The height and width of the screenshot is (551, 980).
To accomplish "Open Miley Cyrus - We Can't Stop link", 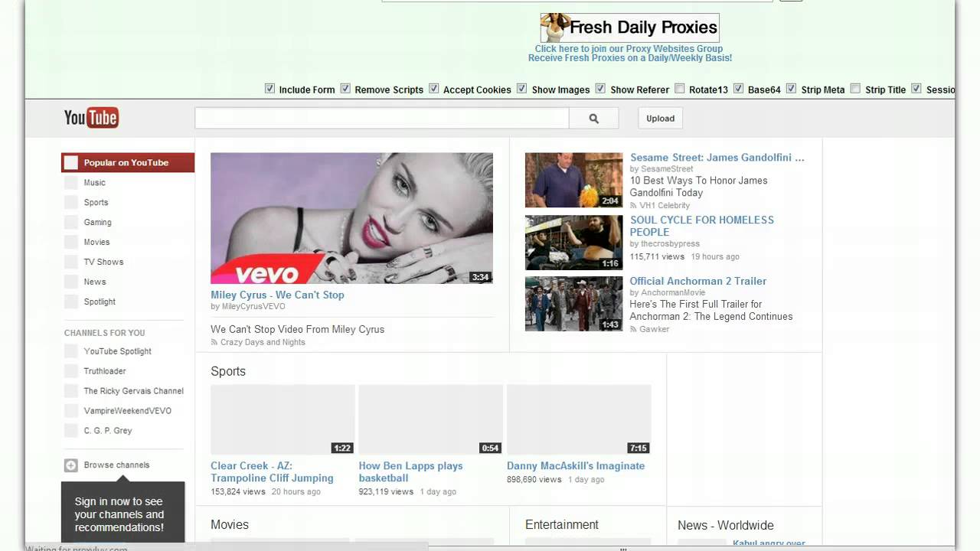I will [277, 295].
